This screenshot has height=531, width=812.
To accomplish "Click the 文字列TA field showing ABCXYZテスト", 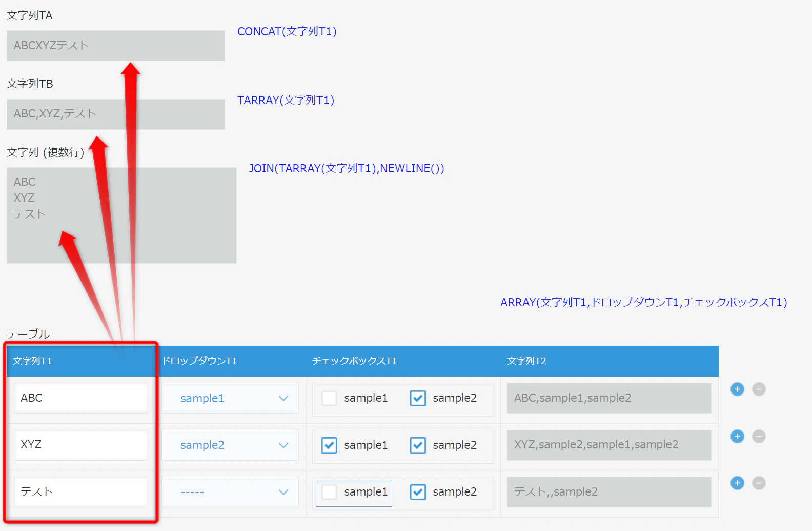I will click(116, 46).
